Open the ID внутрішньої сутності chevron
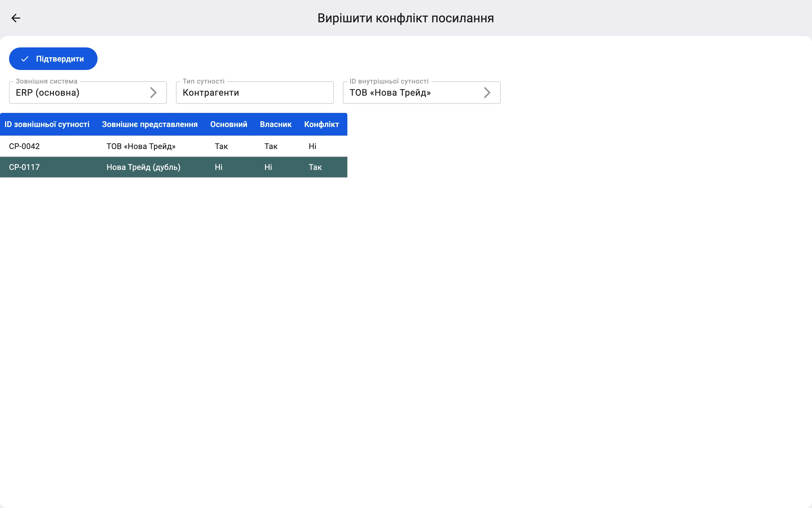Viewport: 812px width, 508px height. click(x=487, y=93)
